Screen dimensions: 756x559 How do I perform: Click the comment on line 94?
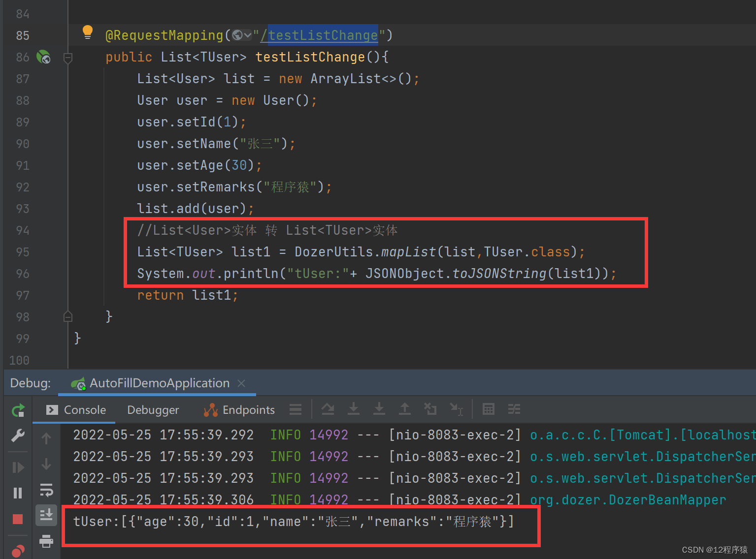267,230
